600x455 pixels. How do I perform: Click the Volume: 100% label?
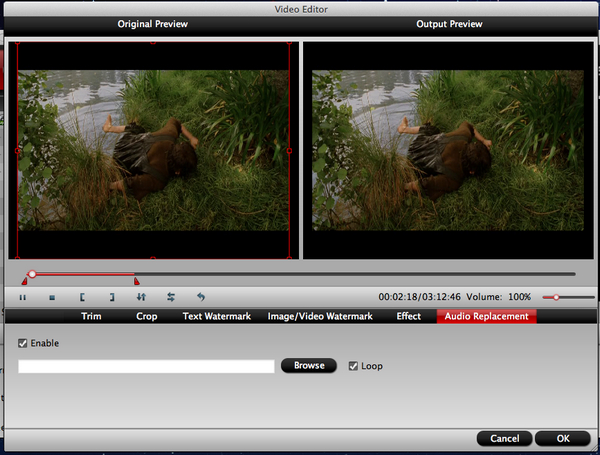pos(498,297)
